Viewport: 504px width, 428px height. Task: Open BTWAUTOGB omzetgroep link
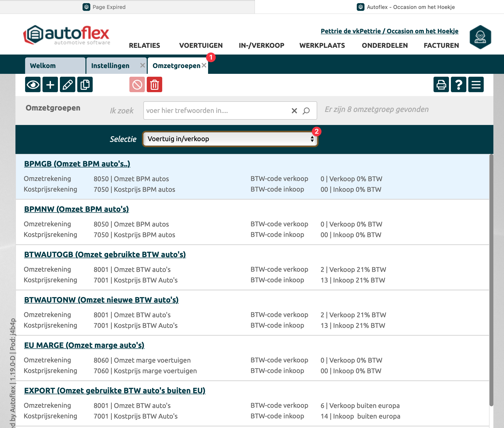105,255
